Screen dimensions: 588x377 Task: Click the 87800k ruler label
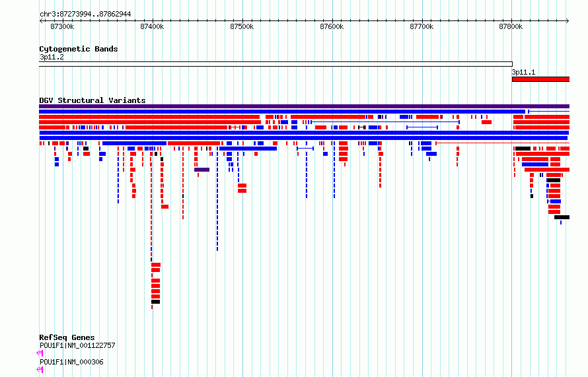(511, 26)
